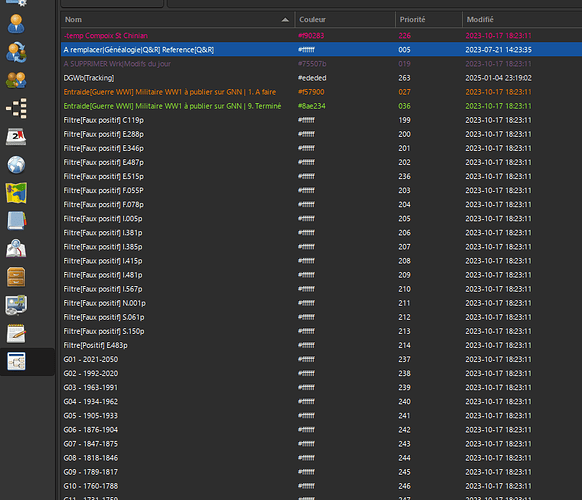Open the Places globe icon
Screen dimensions: 582x500
pos(16,165)
